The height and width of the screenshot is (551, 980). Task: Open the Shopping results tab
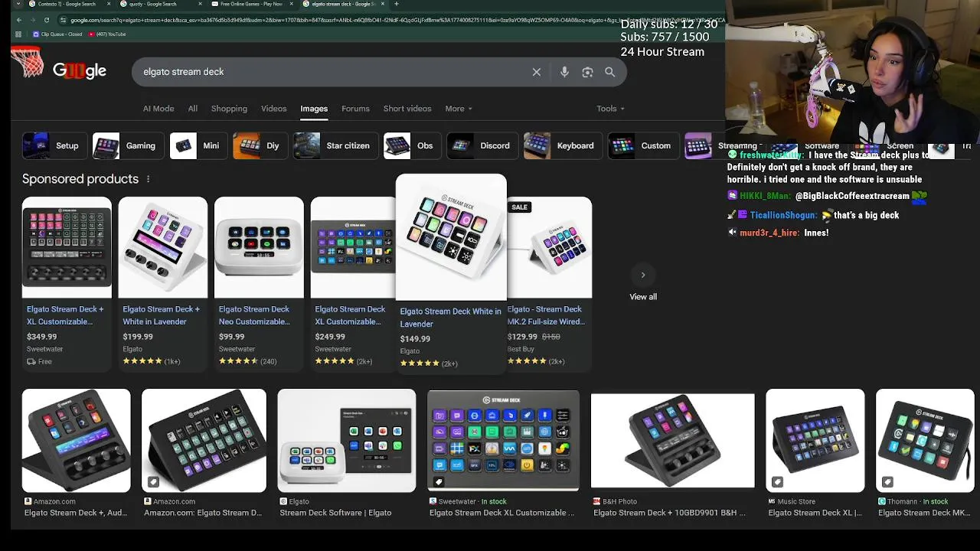[229, 109]
